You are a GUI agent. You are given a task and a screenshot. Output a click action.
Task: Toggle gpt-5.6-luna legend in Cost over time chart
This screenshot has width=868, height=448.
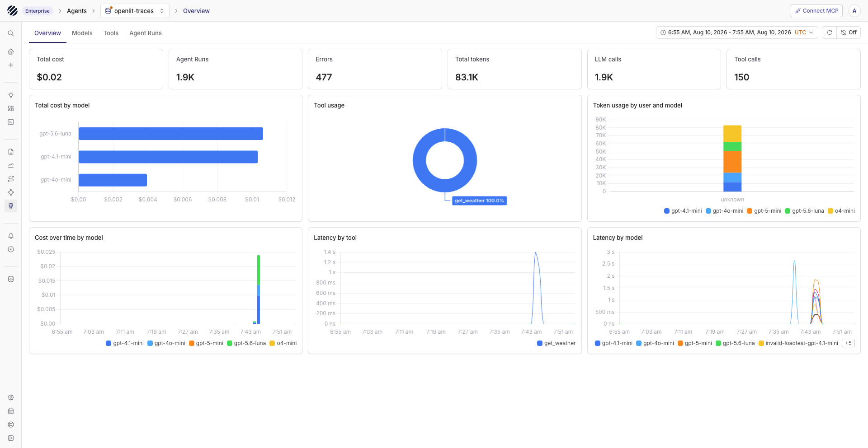pyautogui.click(x=246, y=343)
